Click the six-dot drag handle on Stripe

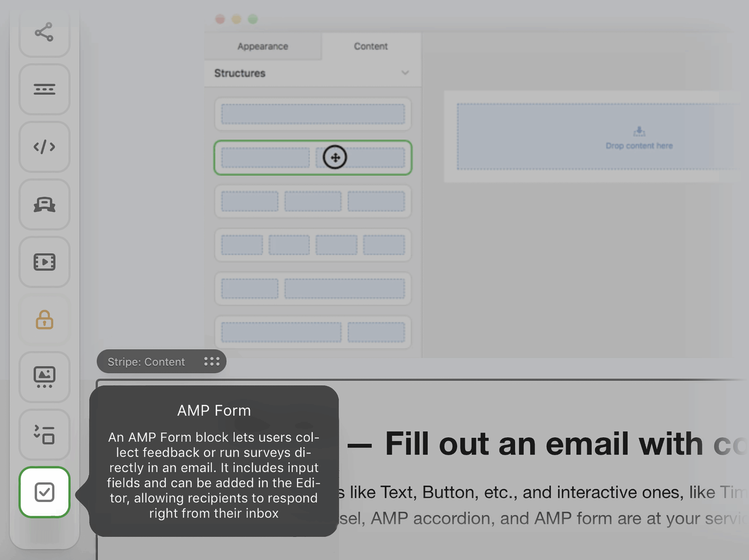pyautogui.click(x=212, y=362)
